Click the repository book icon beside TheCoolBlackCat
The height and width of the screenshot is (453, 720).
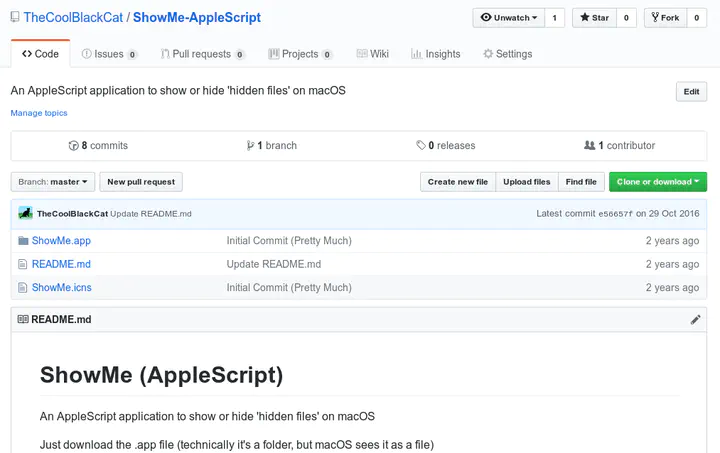(14, 18)
